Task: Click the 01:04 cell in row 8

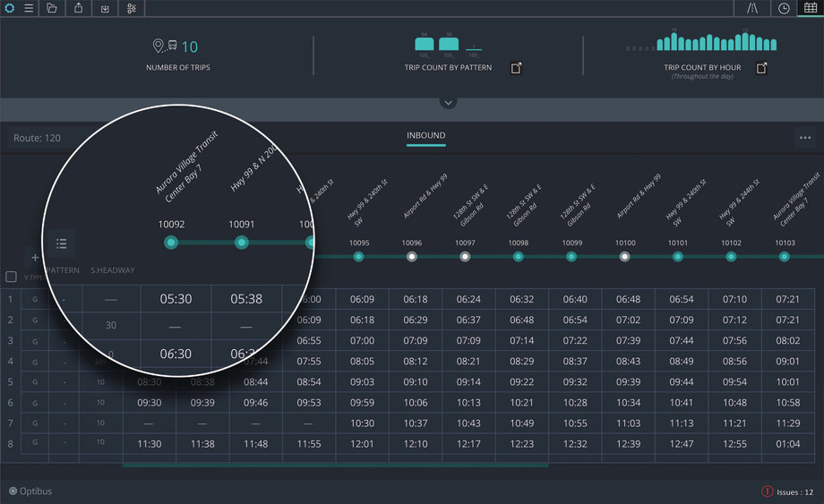Action: coord(788,444)
